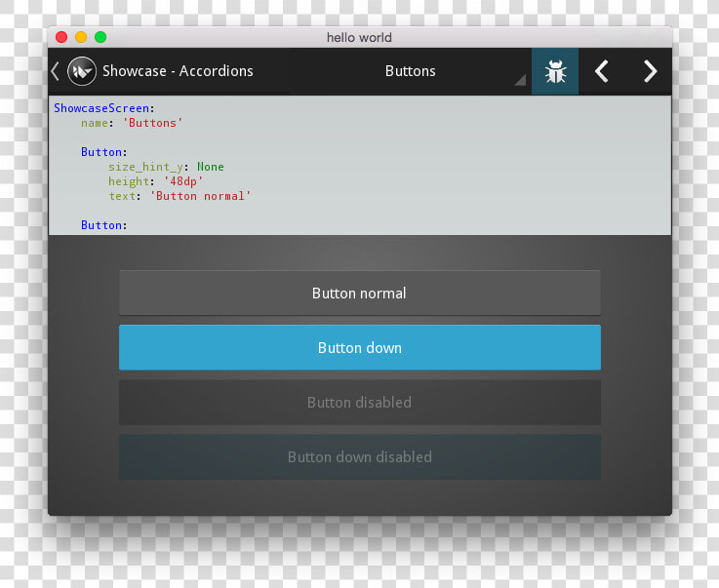Click the 'ShowcaseScreen:' code line
This screenshot has width=719, height=588.
(x=104, y=108)
